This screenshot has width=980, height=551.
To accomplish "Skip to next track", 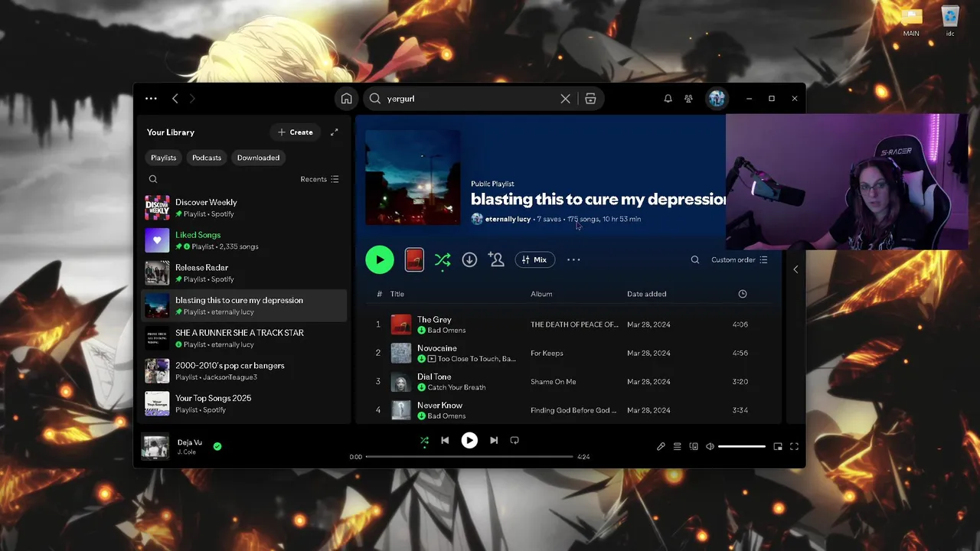I will (494, 441).
